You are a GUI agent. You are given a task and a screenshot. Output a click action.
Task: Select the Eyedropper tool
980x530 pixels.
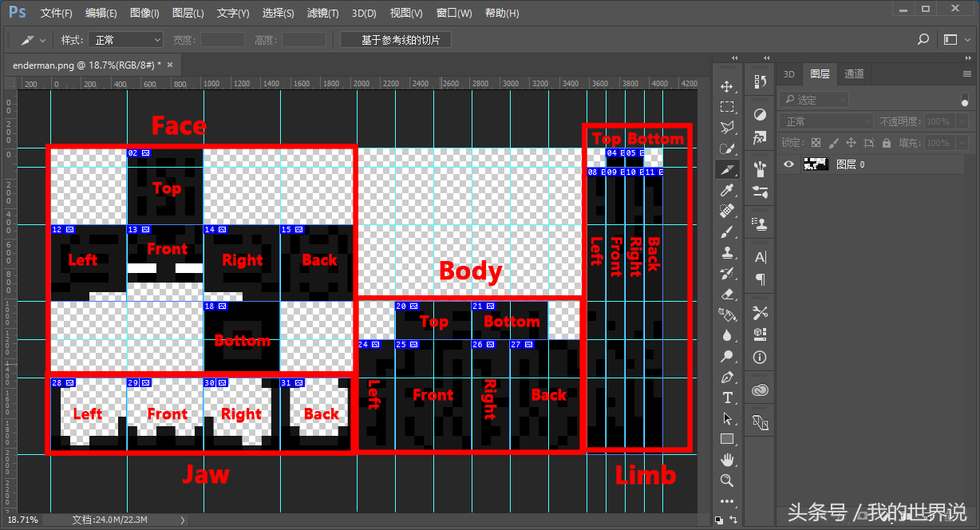(x=727, y=190)
